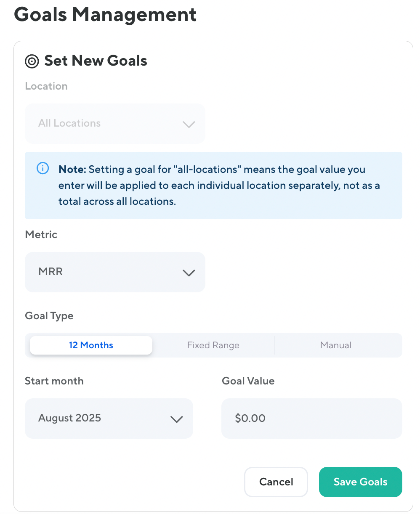Viewport: 420px width, 514px height.
Task: Click the target icon beside Set New Goals
Action: 32,61
